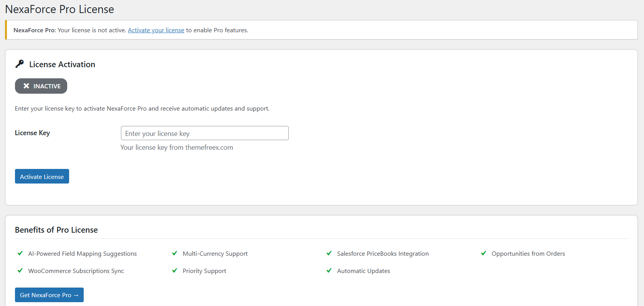Click the bold 'NexaForce Pro:' notice text
This screenshot has width=644, height=306.
coord(35,30)
